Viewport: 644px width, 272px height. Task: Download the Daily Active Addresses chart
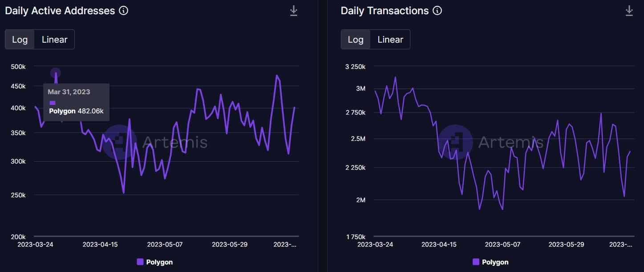[293, 11]
